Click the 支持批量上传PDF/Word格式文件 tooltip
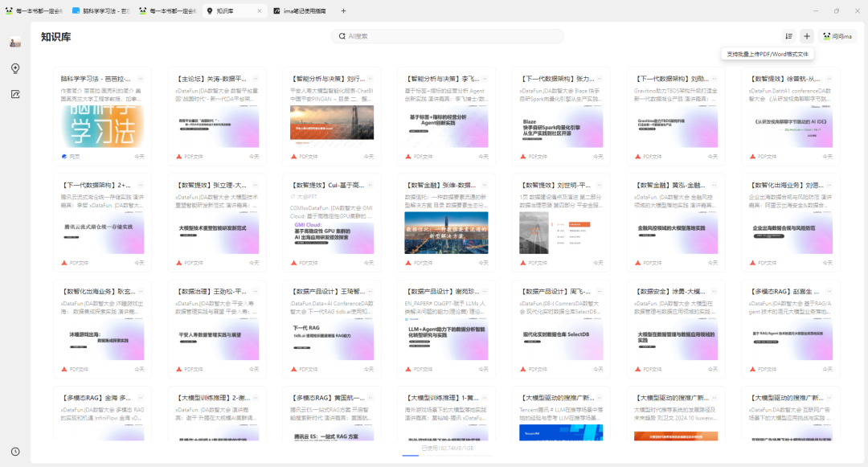 (x=768, y=54)
